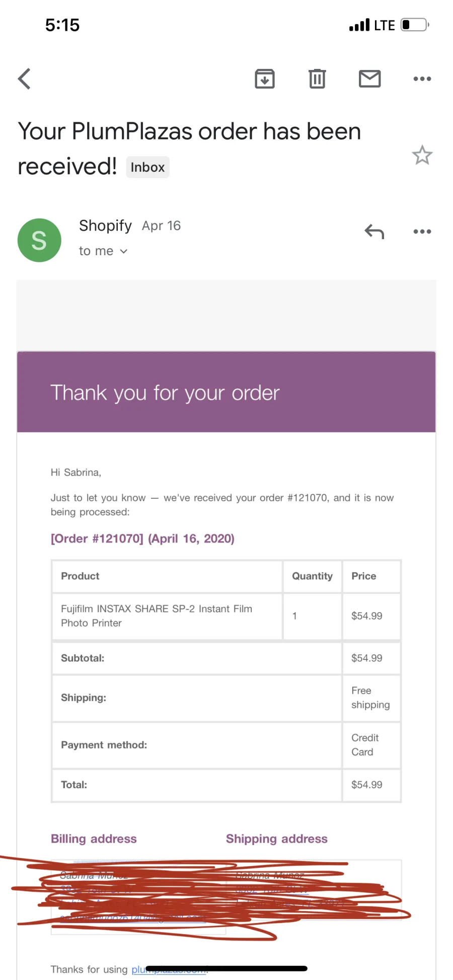Tap the battery status indicator
The height and width of the screenshot is (980, 453).
[415, 25]
